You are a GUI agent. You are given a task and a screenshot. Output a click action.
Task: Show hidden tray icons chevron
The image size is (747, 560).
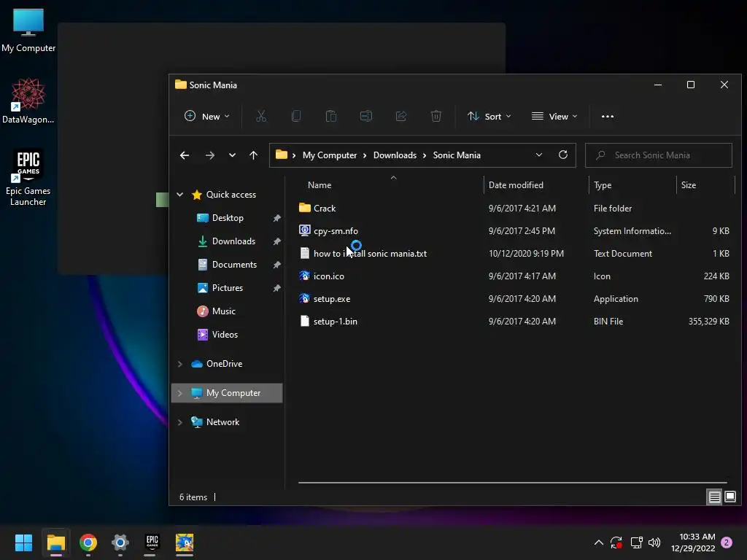coord(599,542)
